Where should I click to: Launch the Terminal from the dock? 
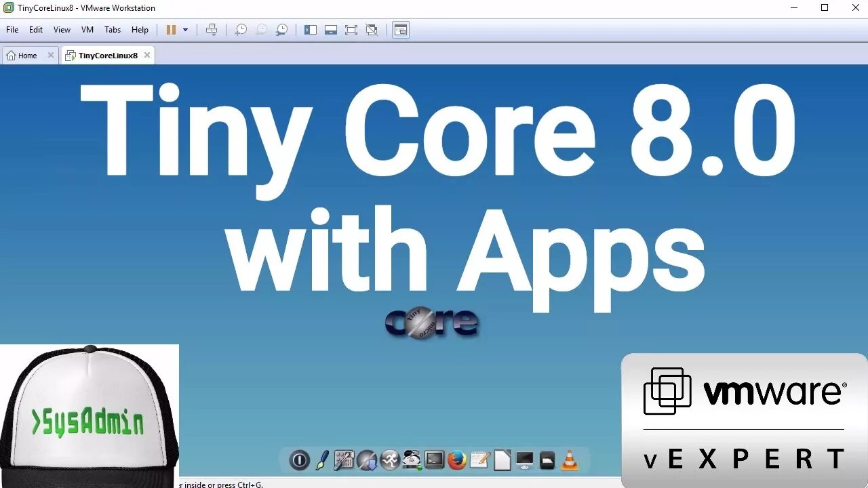[435, 460]
